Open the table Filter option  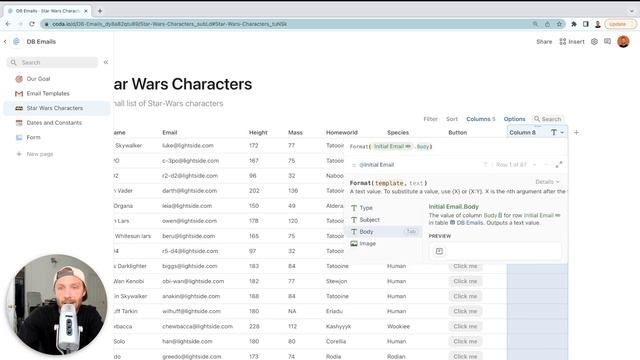coord(430,119)
